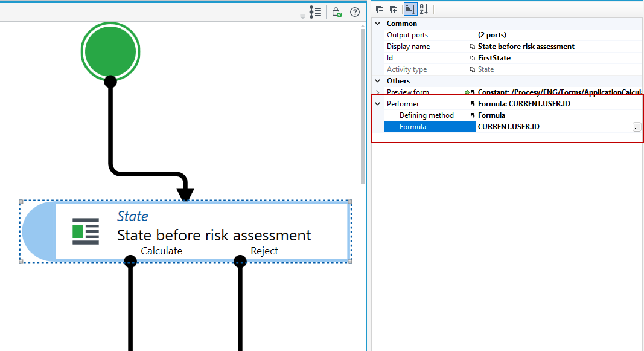
Task: Click the Performer value Formula: CURRENT.USER.ID
Action: 524,104
